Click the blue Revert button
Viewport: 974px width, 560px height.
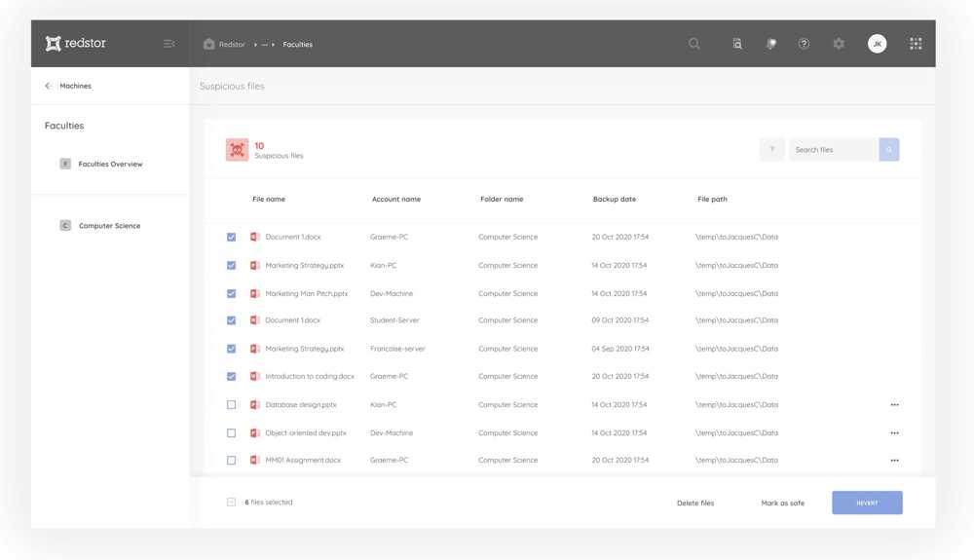867,504
